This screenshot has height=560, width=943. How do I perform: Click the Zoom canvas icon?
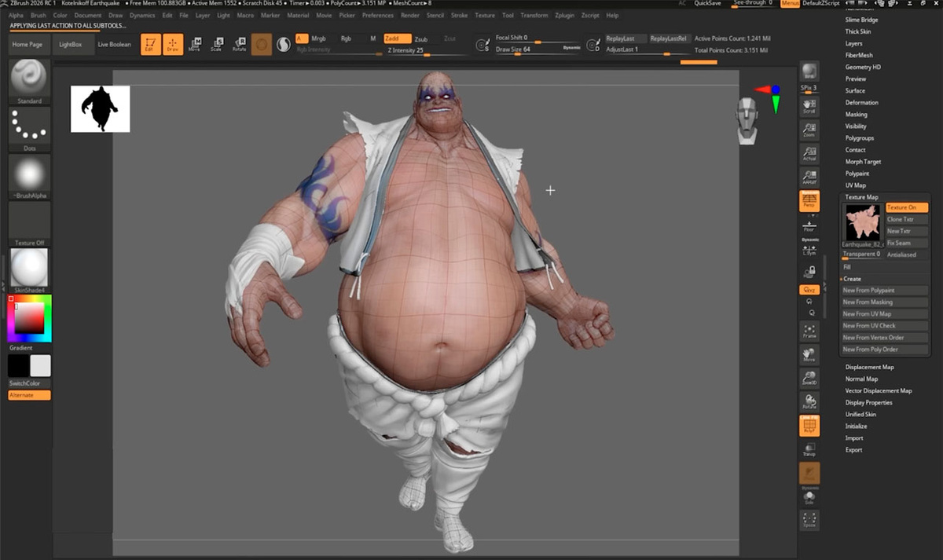[x=809, y=130]
